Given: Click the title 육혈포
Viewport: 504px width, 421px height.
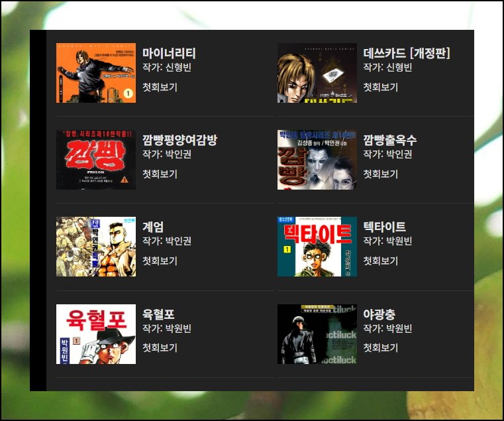Looking at the screenshot, I should click(158, 314).
